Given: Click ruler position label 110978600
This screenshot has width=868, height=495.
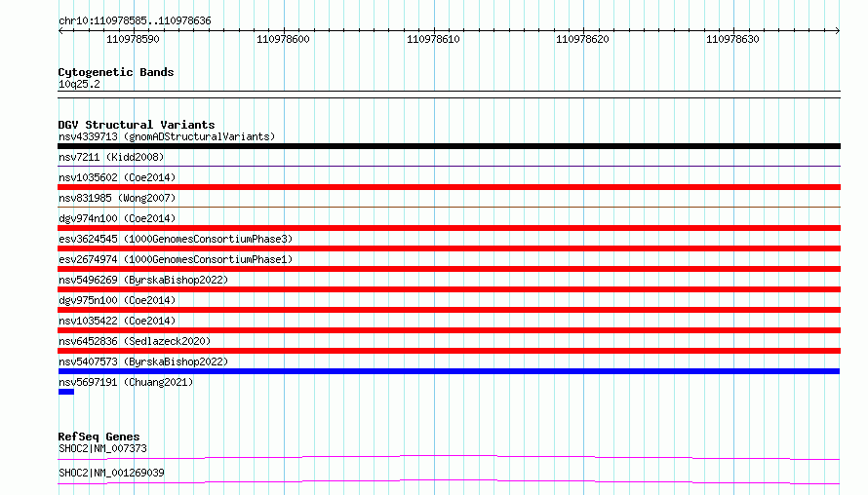Looking at the screenshot, I should coord(283,39).
